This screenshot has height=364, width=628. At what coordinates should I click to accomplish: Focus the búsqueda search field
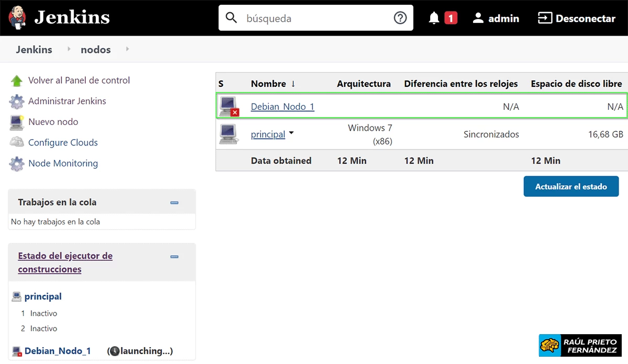[x=314, y=18]
